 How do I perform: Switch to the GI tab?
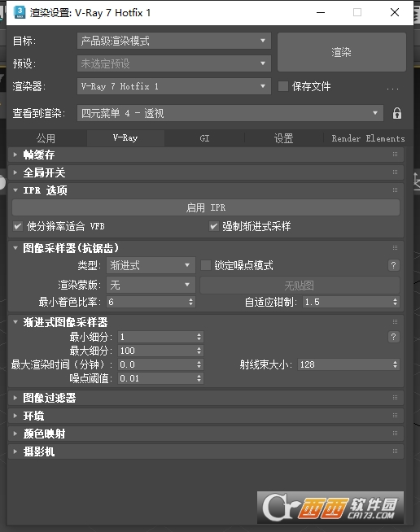pyautogui.click(x=204, y=138)
